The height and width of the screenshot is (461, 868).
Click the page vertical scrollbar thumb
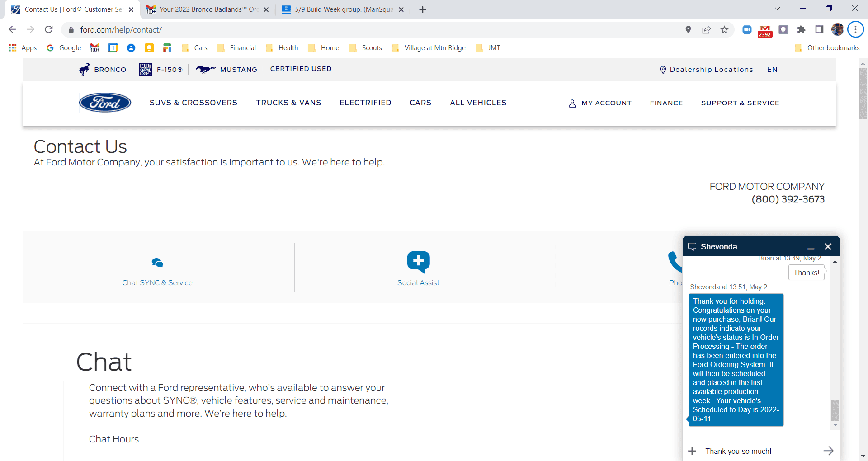pos(863,93)
